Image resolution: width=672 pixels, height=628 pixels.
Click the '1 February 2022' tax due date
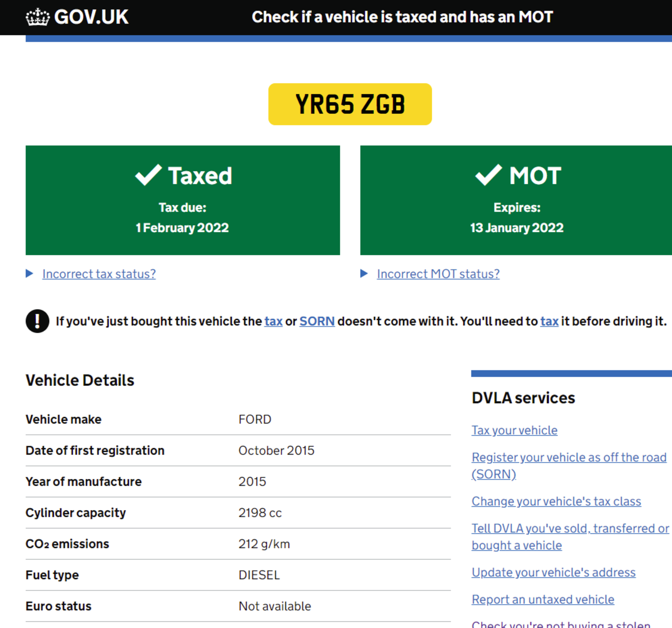point(182,228)
